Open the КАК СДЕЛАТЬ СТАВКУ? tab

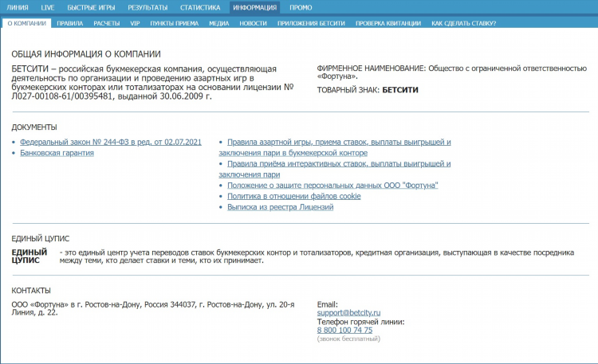click(464, 23)
